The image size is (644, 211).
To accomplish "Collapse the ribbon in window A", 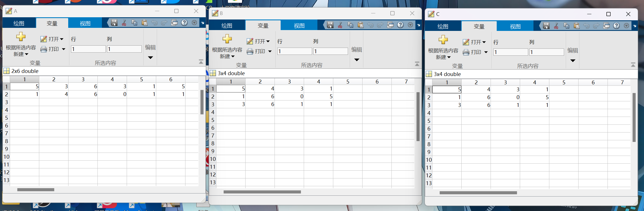I will 201,62.
